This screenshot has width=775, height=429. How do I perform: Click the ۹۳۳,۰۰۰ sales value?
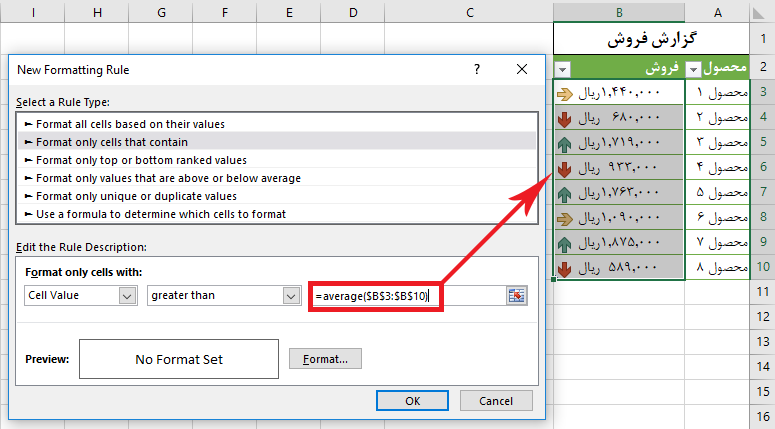point(619,167)
